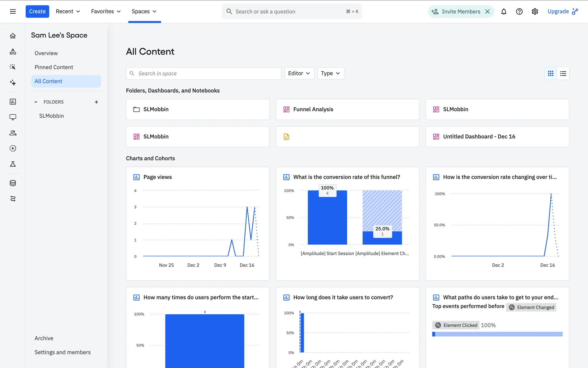588x368 pixels.
Task: Switch to grid view layout
Action: [x=551, y=74]
